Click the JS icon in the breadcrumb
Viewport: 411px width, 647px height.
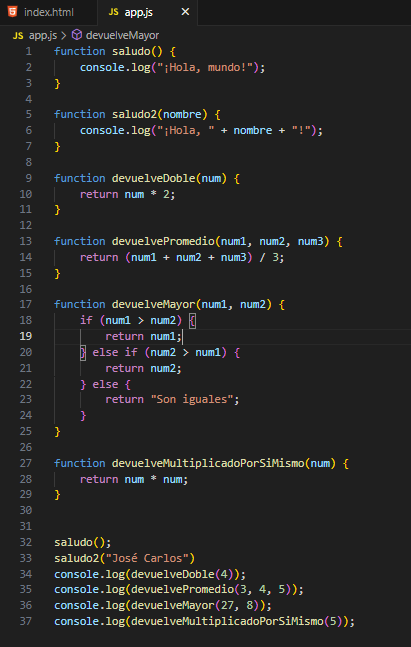[18, 36]
